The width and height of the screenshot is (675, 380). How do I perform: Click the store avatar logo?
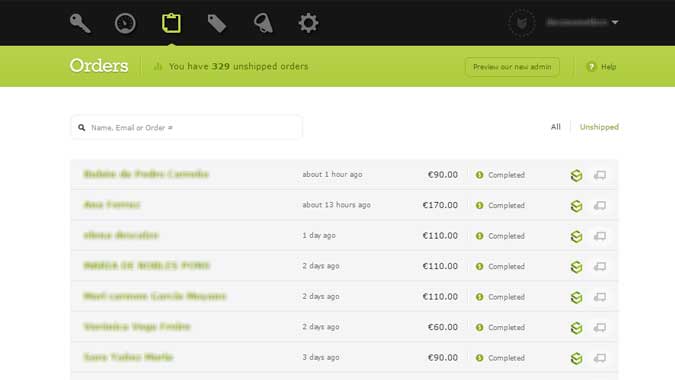[x=522, y=22]
